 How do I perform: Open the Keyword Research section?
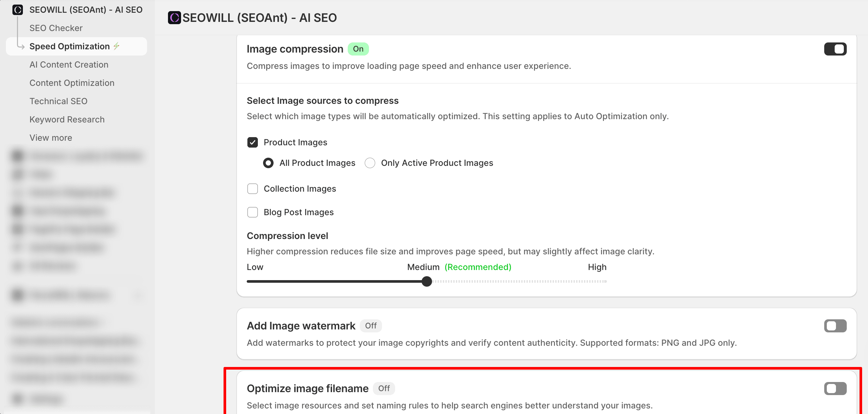tap(67, 119)
